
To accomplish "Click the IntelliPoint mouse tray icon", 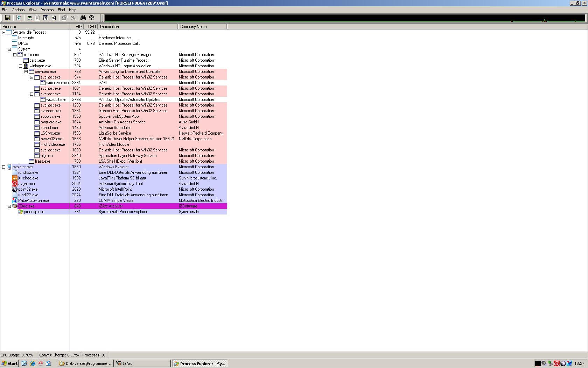I will point(563,363).
